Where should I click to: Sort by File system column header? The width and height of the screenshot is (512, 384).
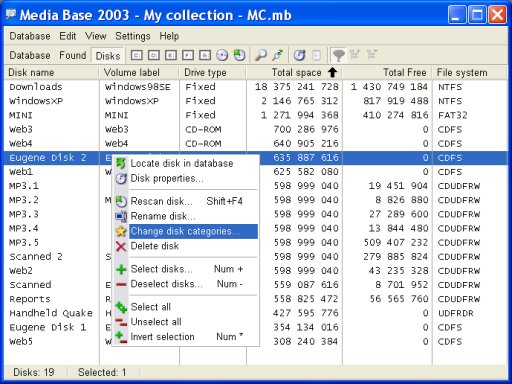[470, 72]
